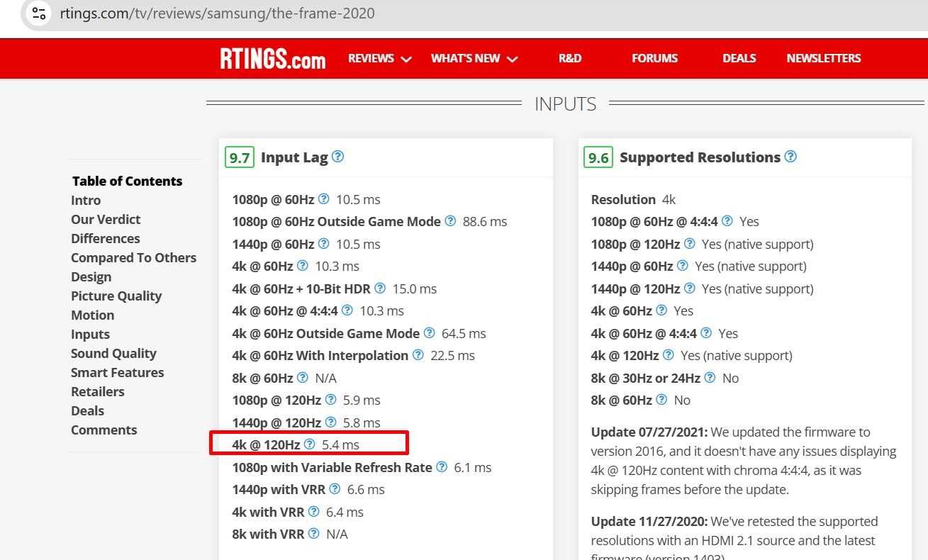Viewport: 928px width, 560px height.
Task: Go to Motion section link
Action: (x=92, y=315)
